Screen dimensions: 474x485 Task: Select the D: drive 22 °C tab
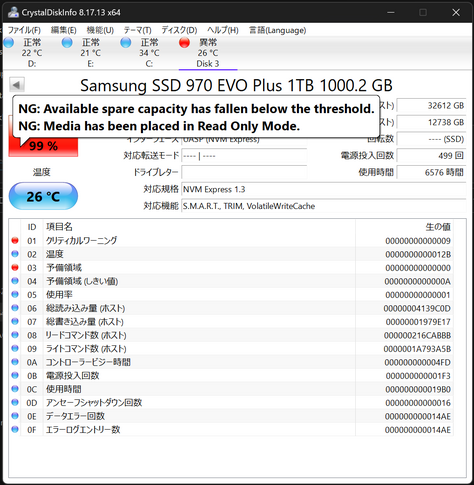(32, 53)
